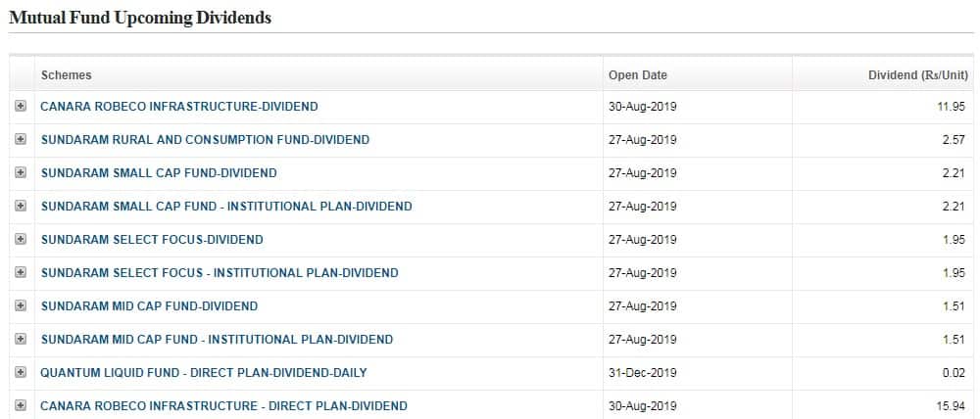Expand Sundaram Small Cap Fund-Dividend row
The image size is (980, 419).
(x=21, y=173)
